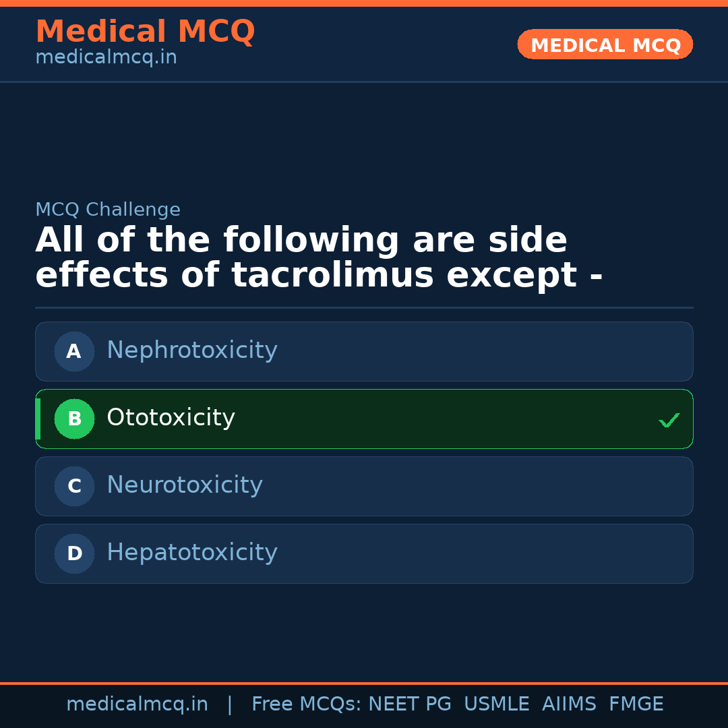
Task: Collapse the highlighted Ototoxicity answer row
Action: [x=364, y=419]
